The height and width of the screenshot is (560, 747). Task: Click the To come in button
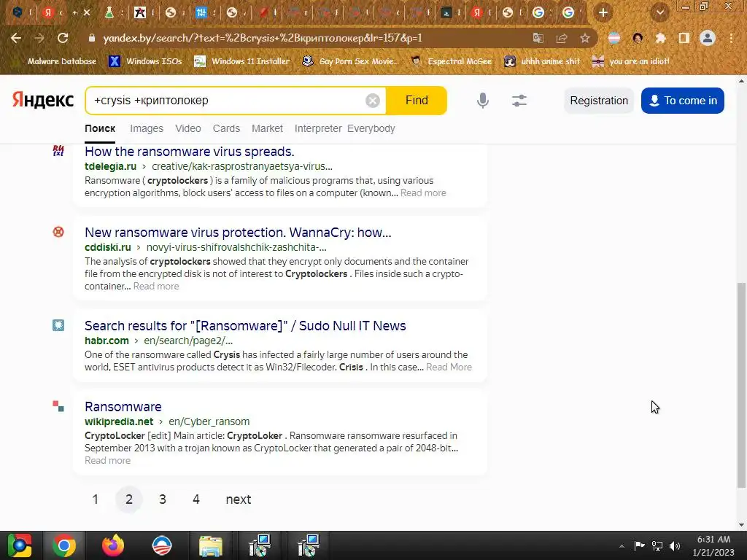point(683,101)
